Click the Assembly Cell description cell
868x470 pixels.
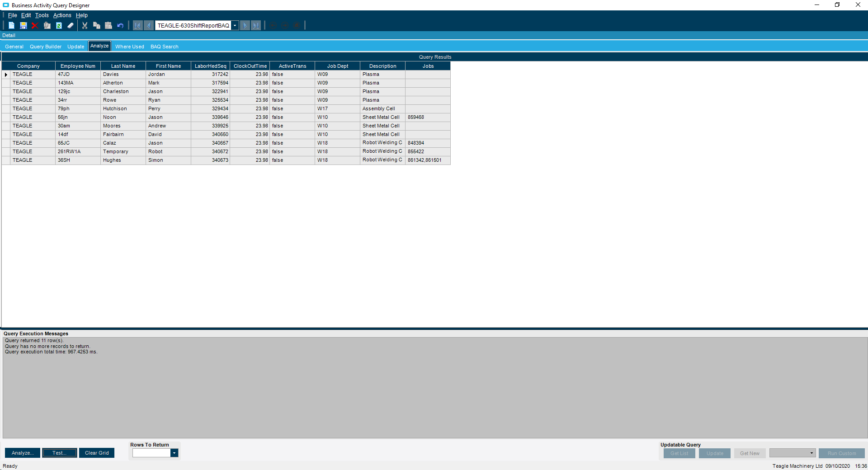(383, 109)
